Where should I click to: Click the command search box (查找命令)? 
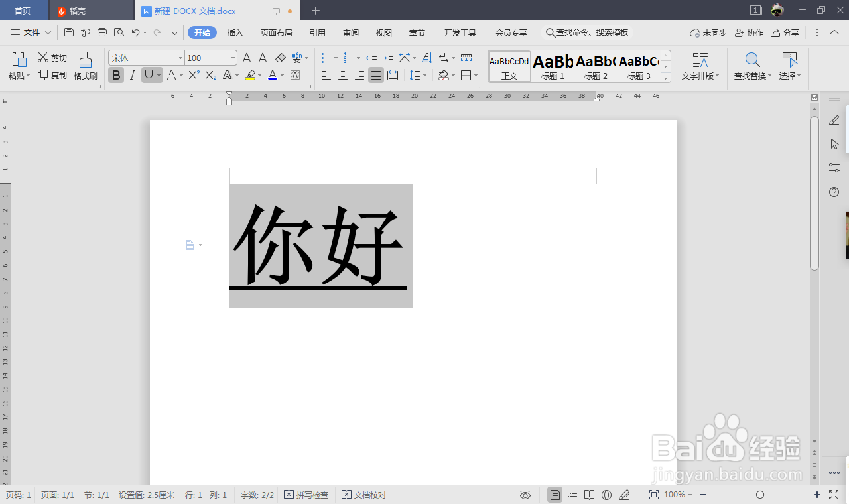tap(587, 32)
